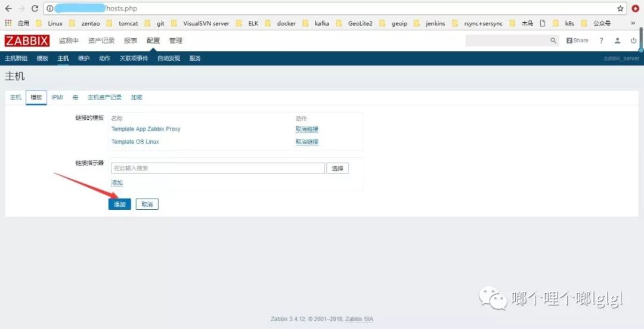Click the site info icon in address bar
Screen dimensions: 644x329
point(49,8)
